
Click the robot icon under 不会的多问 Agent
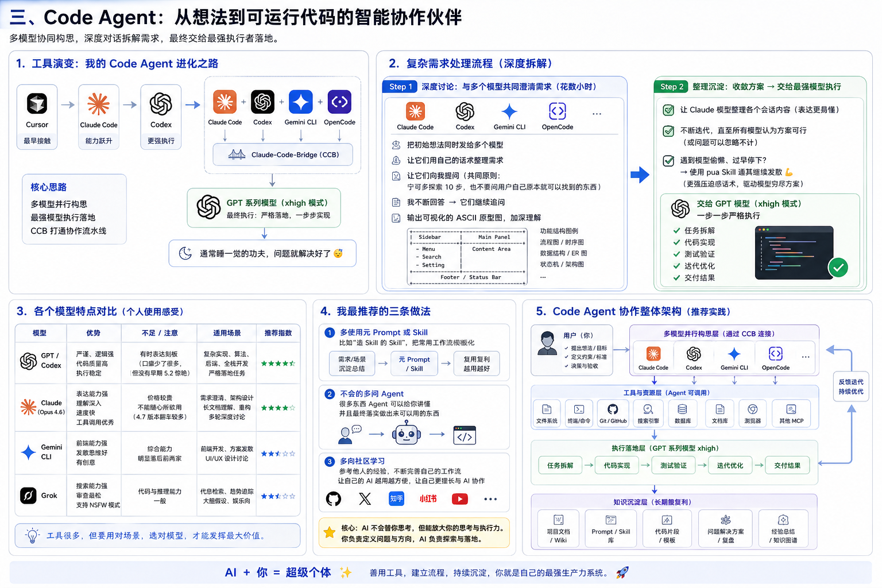tap(407, 434)
